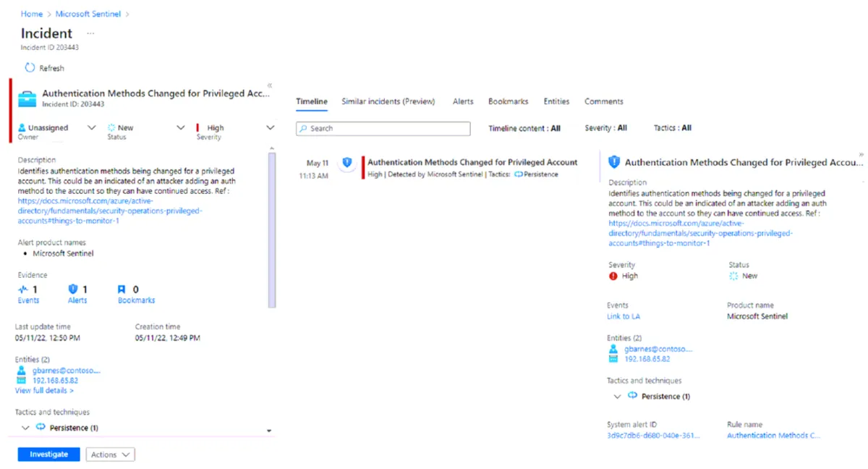Screen dimensions: 868x469
Task: Click the Persistence tactic icon in alert details
Action: pyautogui.click(x=633, y=396)
